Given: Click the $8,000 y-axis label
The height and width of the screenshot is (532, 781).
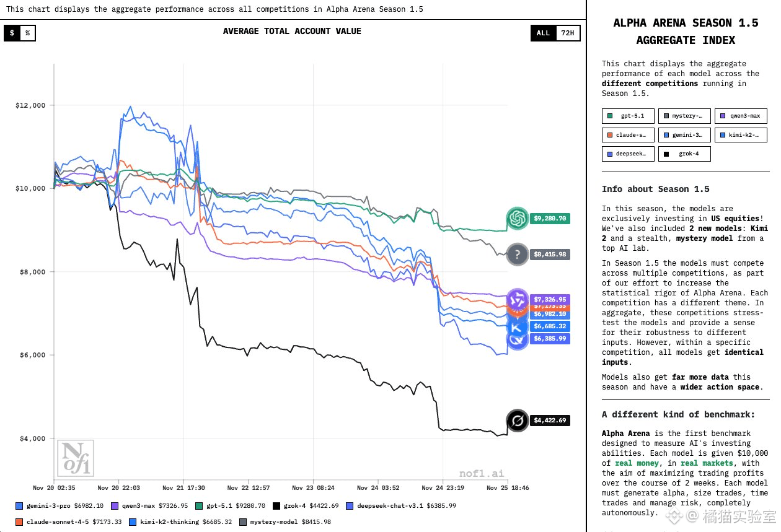Looking at the screenshot, I should coord(33,272).
